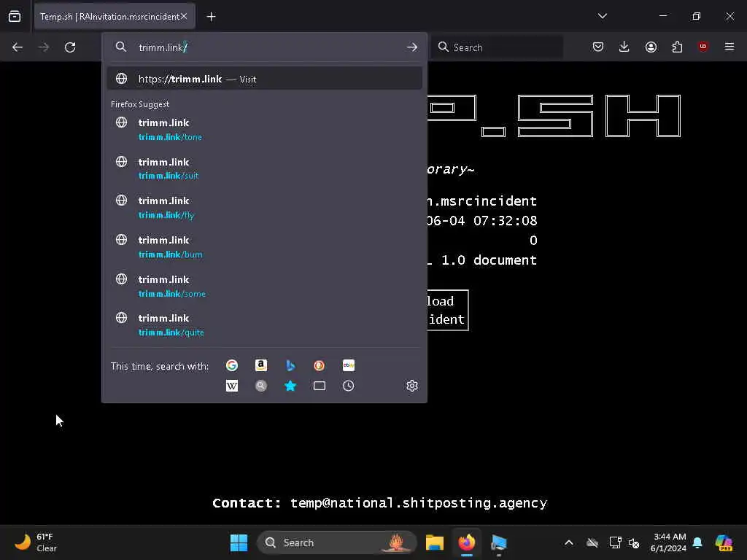Select the trimm.link/tone suggestion
Viewport: 747px width, 560px height.
pos(264,130)
